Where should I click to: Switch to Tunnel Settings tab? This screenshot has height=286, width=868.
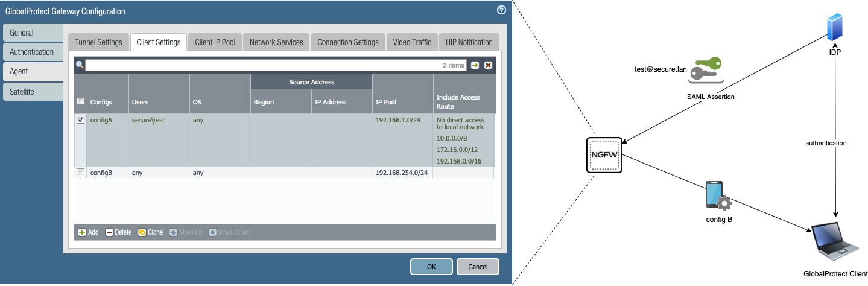pyautogui.click(x=98, y=42)
